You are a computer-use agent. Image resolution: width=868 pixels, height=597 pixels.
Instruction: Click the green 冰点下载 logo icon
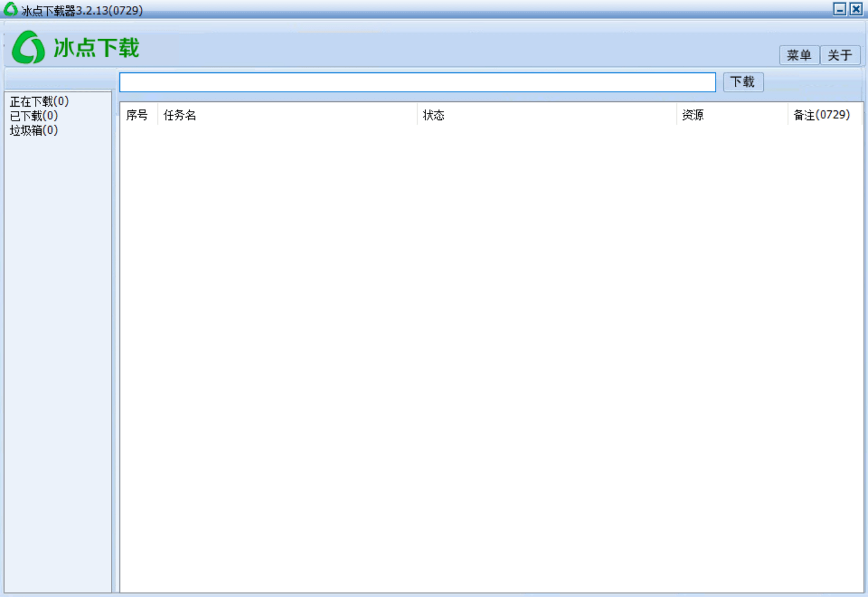pyautogui.click(x=28, y=48)
